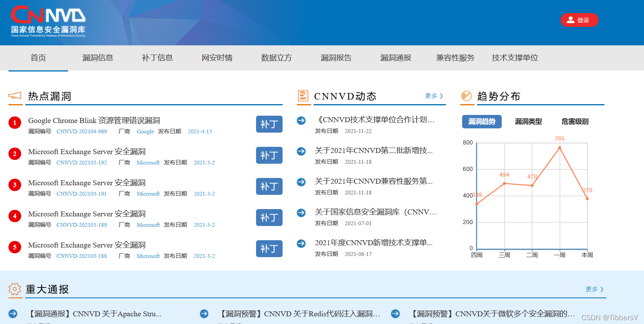Click 更多 link in 重大通报 section
Image resolution: width=644 pixels, height=324 pixels.
(594, 289)
